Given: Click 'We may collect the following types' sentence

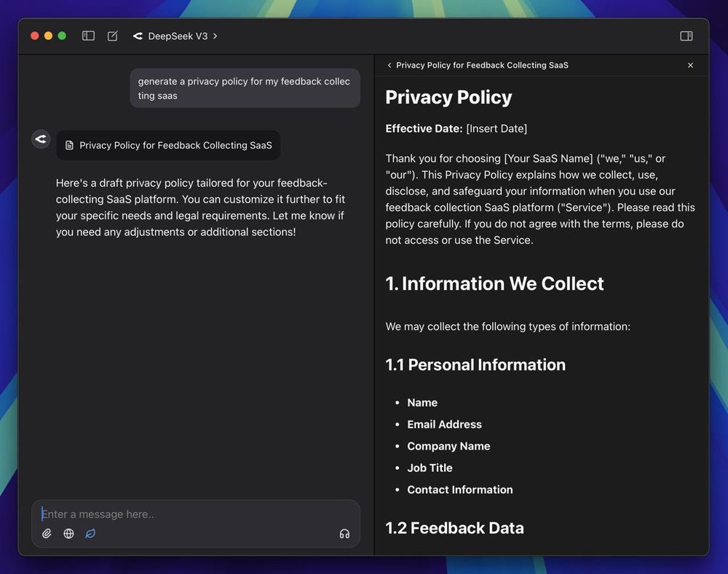Looking at the screenshot, I should tap(508, 326).
